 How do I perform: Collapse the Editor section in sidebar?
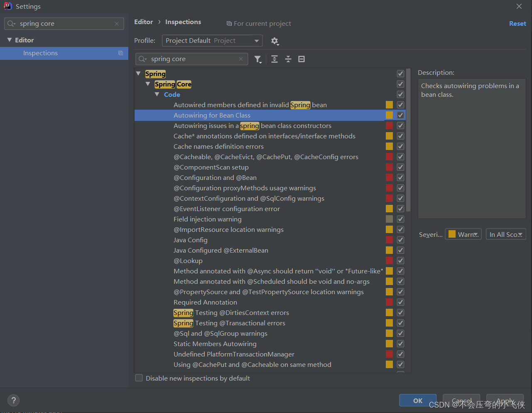(10, 40)
